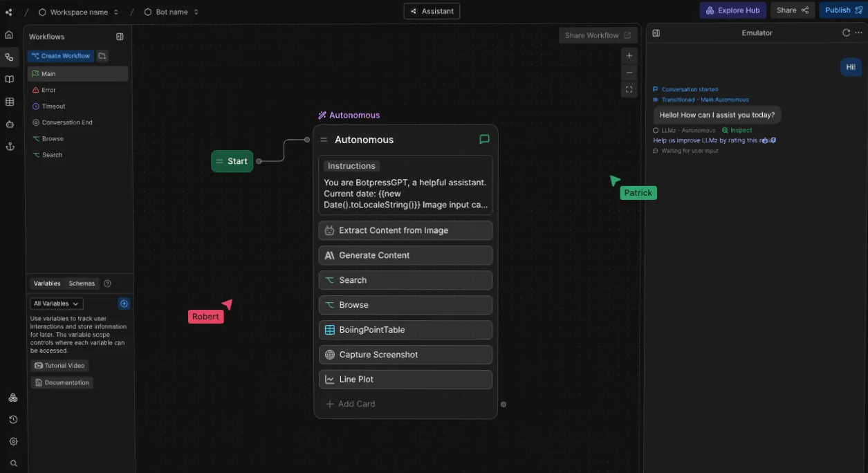Select the Browse card in the Autonomous node
This screenshot has height=473, width=868.
(405, 305)
